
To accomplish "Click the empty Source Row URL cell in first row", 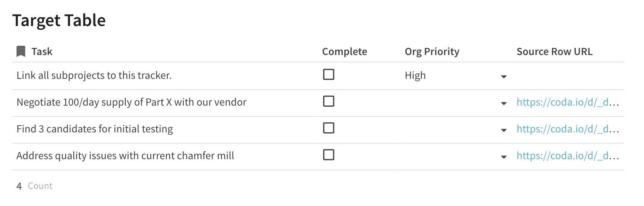I will pos(567,76).
